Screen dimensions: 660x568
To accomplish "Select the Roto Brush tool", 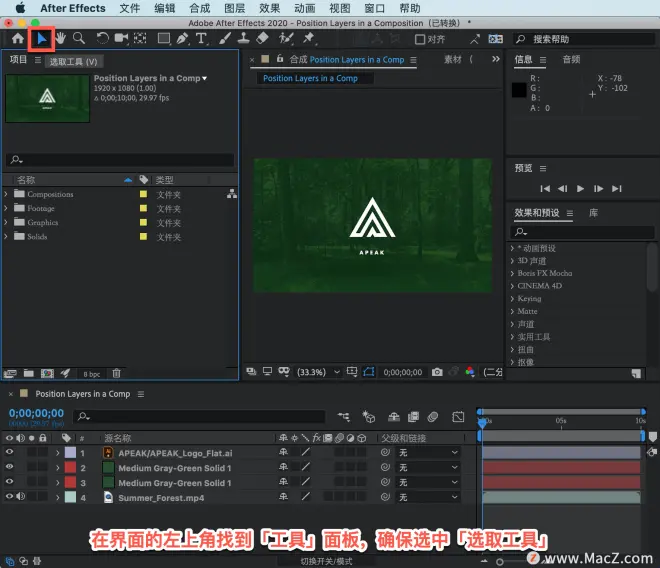I will (x=286, y=38).
